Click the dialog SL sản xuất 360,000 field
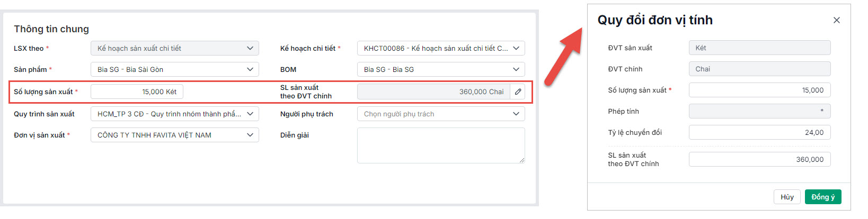 [759, 159]
